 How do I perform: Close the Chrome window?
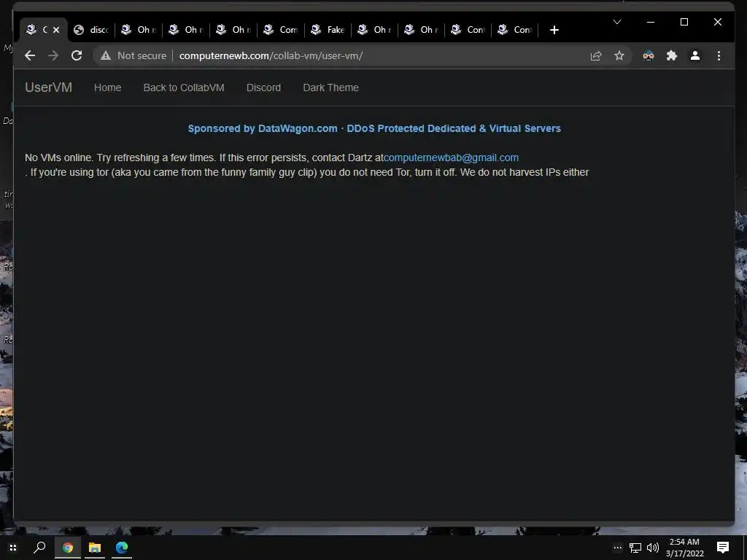pyautogui.click(x=718, y=22)
